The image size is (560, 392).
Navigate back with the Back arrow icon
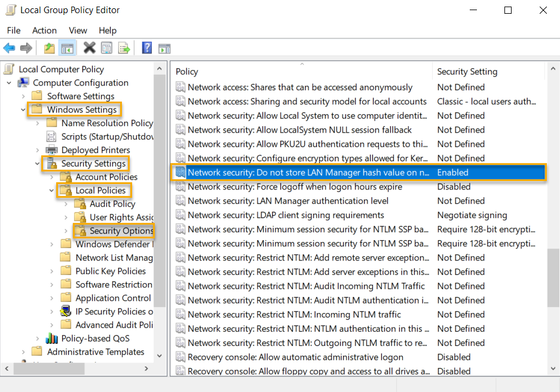8,48
